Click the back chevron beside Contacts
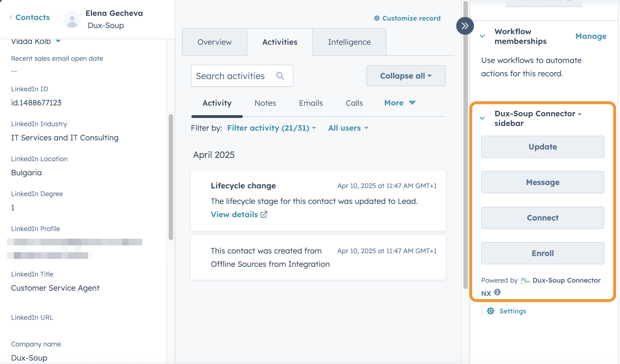Image resolution: width=620 pixels, height=364 pixels. 11,17
